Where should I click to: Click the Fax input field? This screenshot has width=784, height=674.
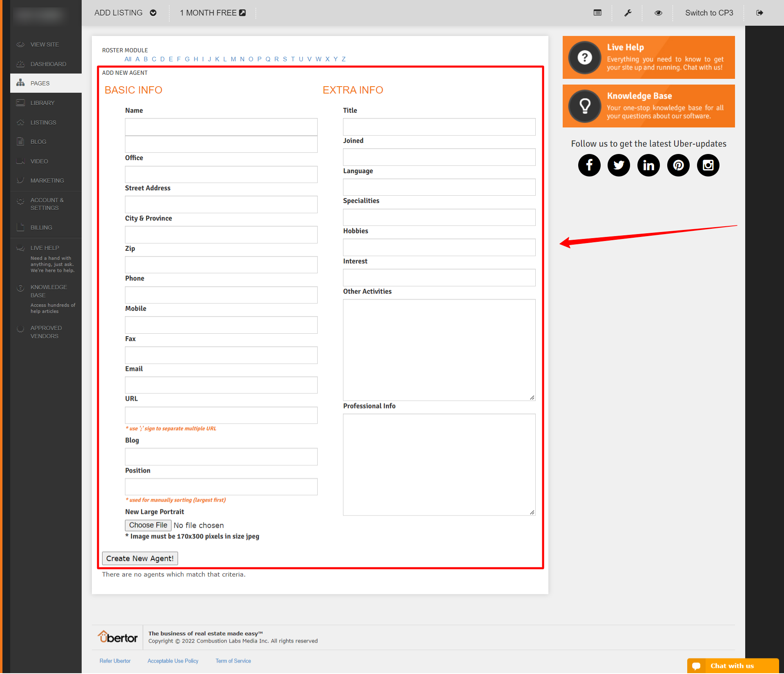tap(221, 355)
